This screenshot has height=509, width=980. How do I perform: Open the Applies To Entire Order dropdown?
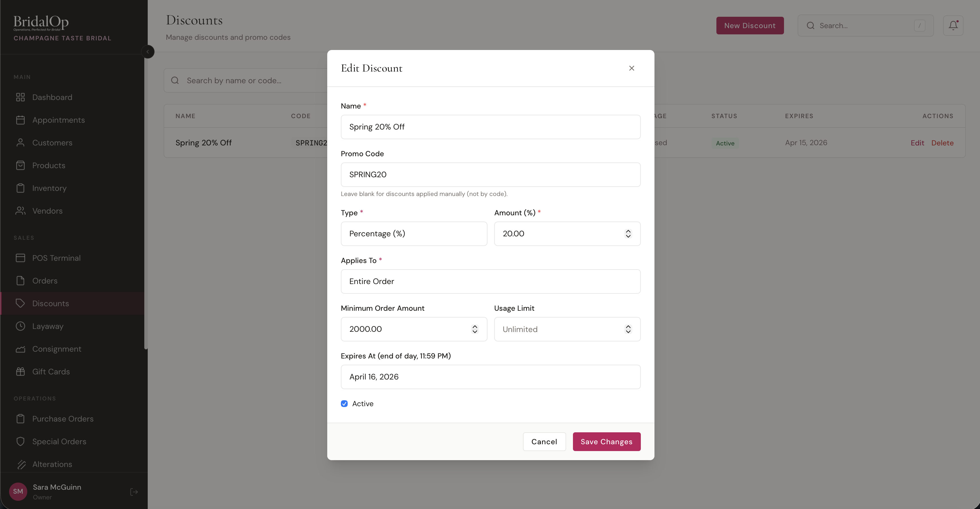click(491, 281)
